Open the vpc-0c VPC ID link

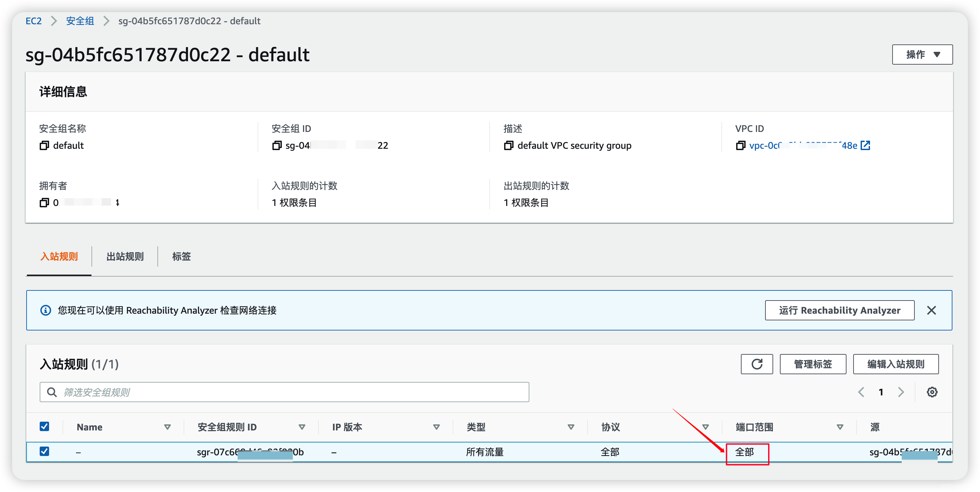tap(803, 145)
